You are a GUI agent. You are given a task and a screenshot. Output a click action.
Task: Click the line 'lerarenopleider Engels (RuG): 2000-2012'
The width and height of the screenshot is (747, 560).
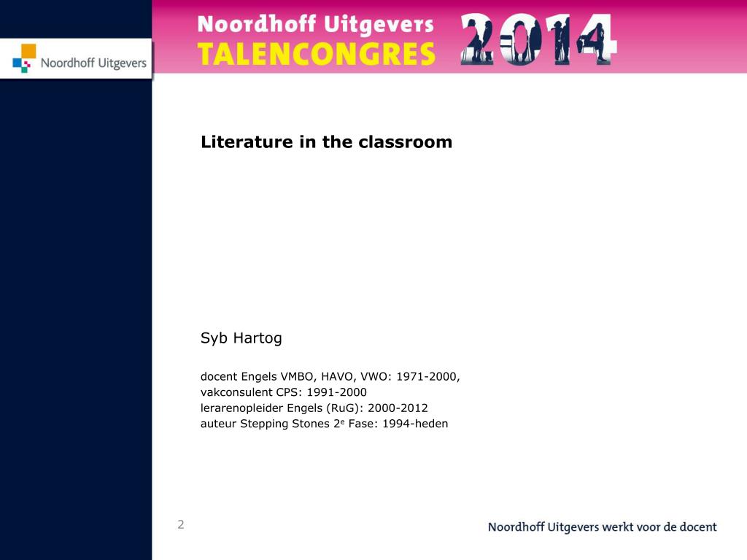(x=314, y=408)
